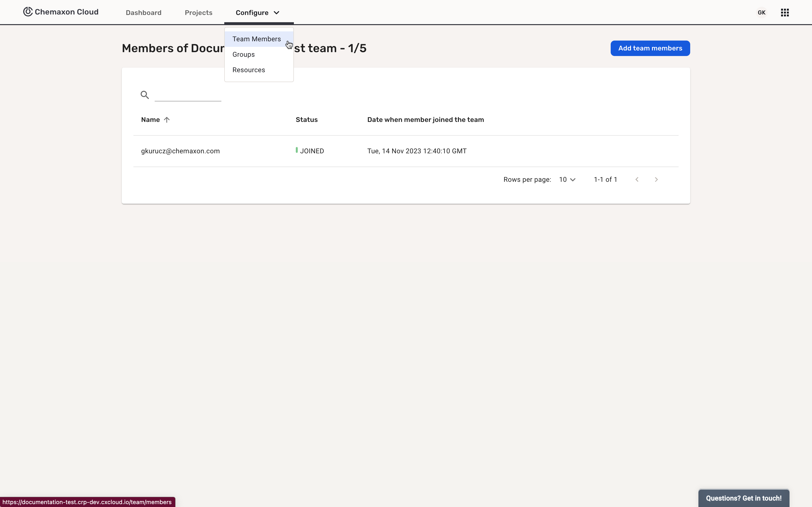Click the Chemaxon Cloud logo icon
The image size is (812, 507).
(x=28, y=12)
